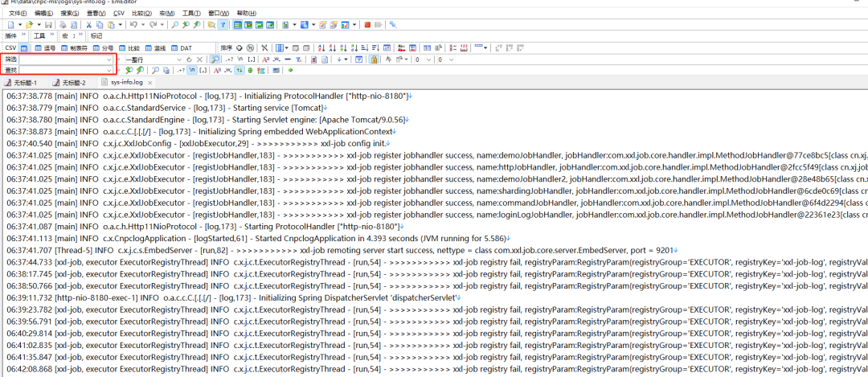
Task: Toggle the filter funnel button in main toolbar
Action: coord(223,24)
